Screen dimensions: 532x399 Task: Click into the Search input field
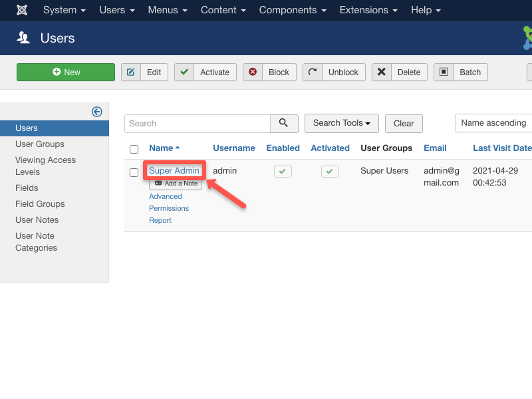click(x=197, y=123)
